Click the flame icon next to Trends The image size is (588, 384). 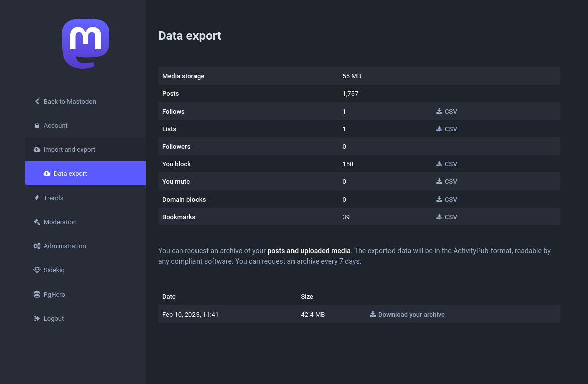[x=37, y=198]
